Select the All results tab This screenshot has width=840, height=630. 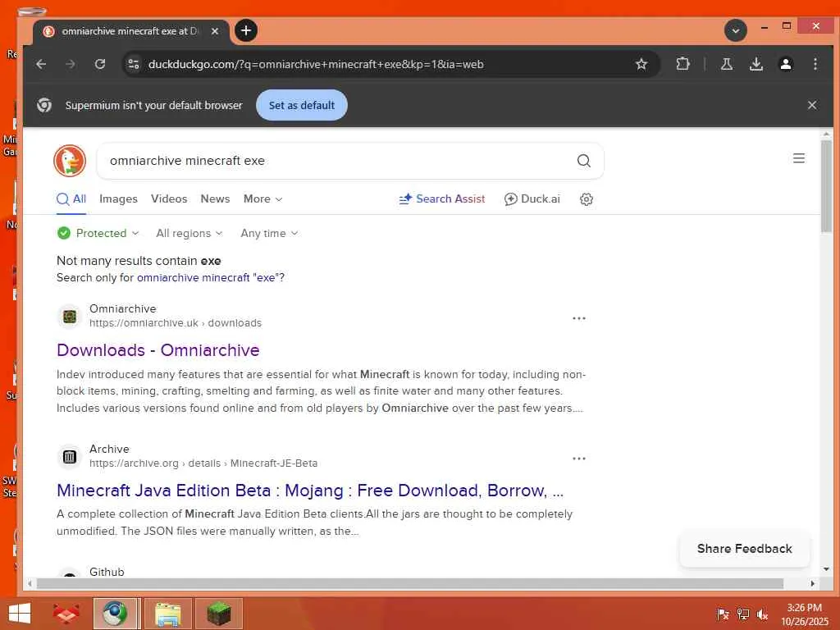[71, 199]
